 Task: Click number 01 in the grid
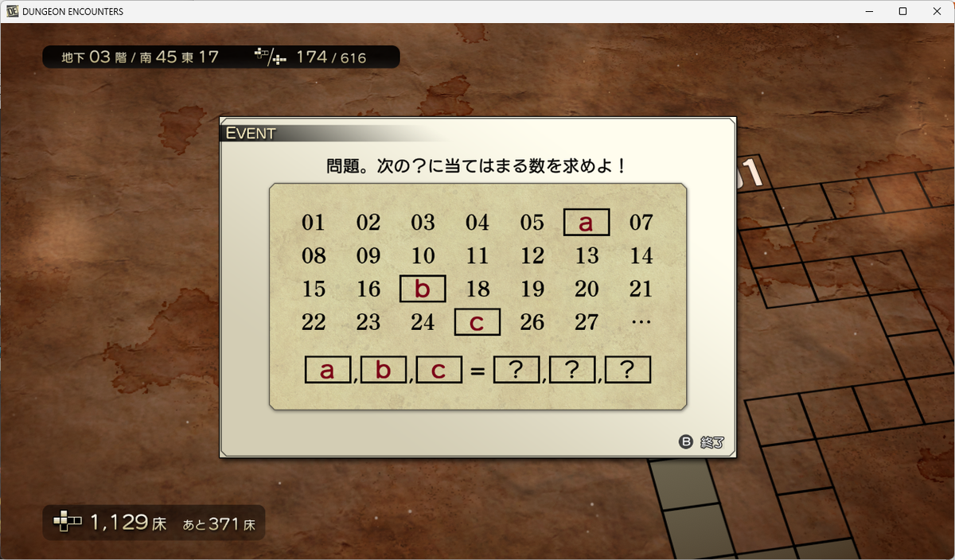[314, 223]
